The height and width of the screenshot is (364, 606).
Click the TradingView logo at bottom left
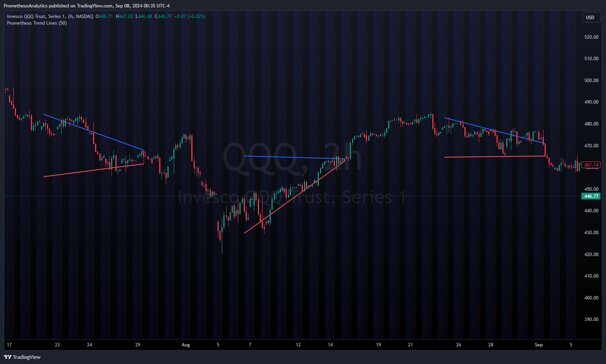coord(22,357)
